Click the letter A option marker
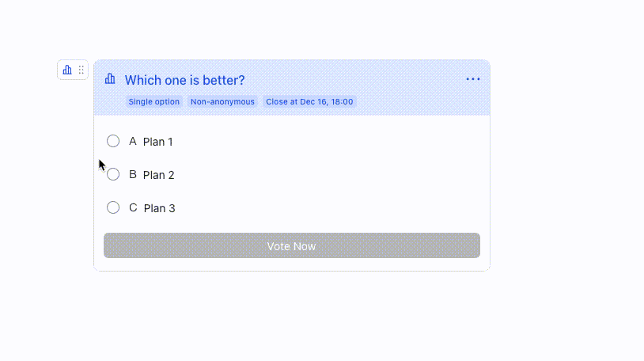644x361 pixels. tap(133, 141)
